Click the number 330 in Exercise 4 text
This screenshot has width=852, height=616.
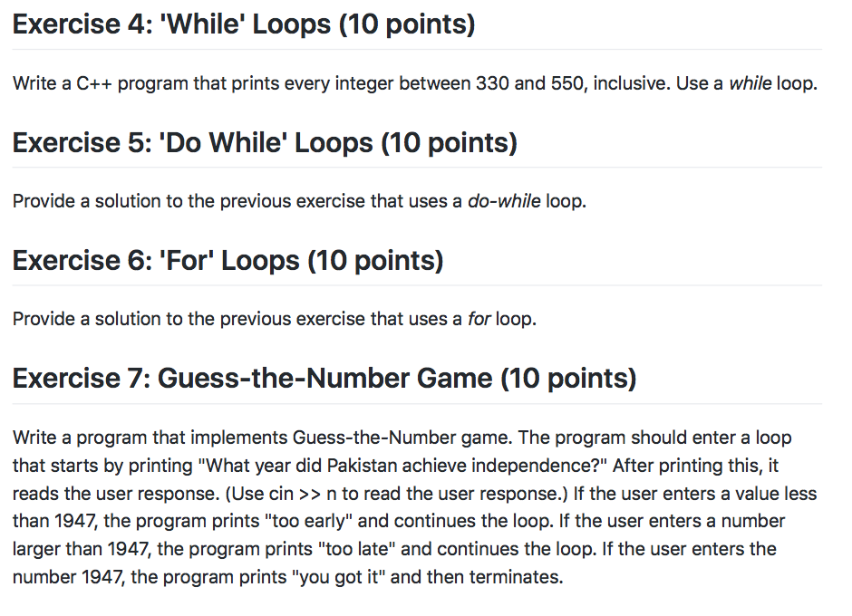492,83
